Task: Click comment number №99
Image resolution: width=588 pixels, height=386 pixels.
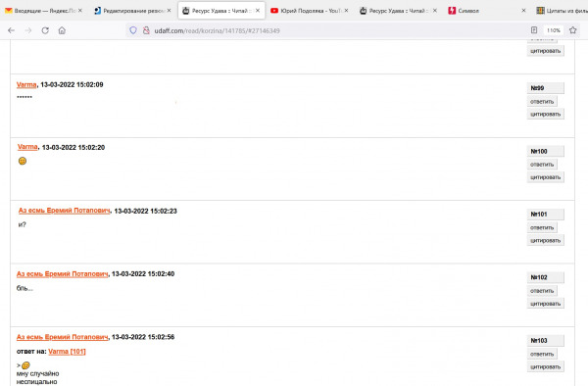Action: coord(545,88)
